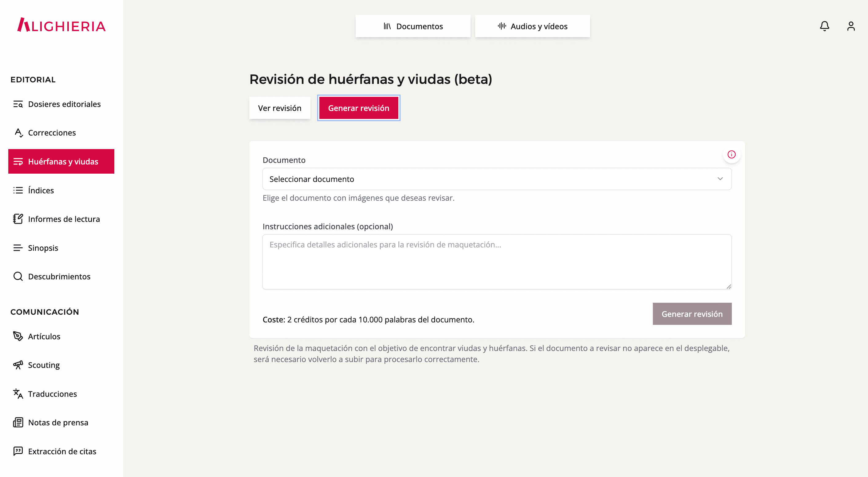Screen dimensions: 868x477
Task: Click the notifications bell icon
Action: coord(824,26)
